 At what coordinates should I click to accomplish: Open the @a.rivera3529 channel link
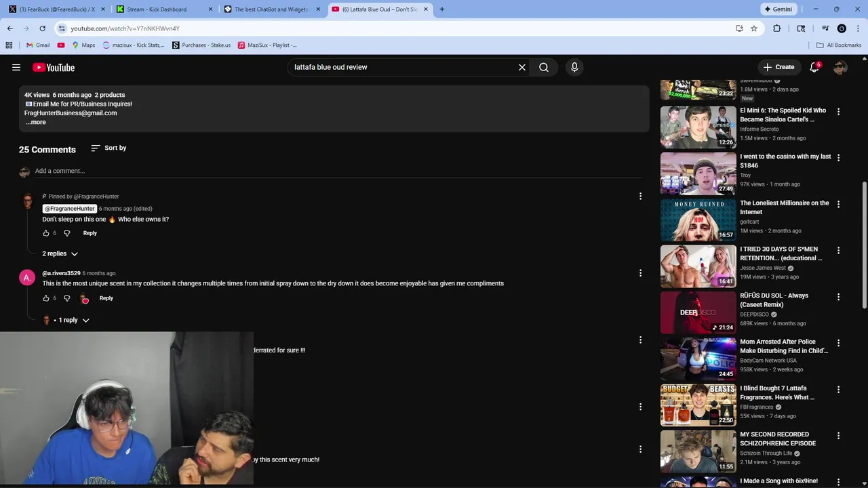click(61, 273)
